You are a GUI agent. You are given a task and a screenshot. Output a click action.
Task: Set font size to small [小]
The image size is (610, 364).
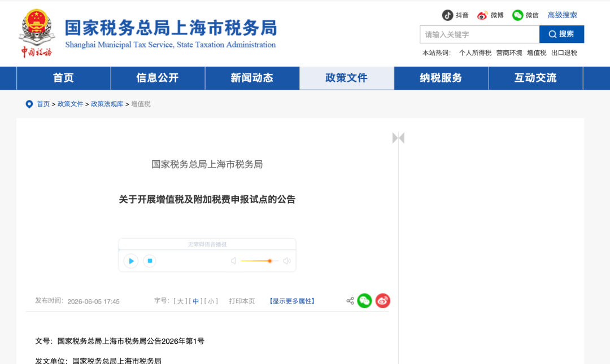point(211,301)
